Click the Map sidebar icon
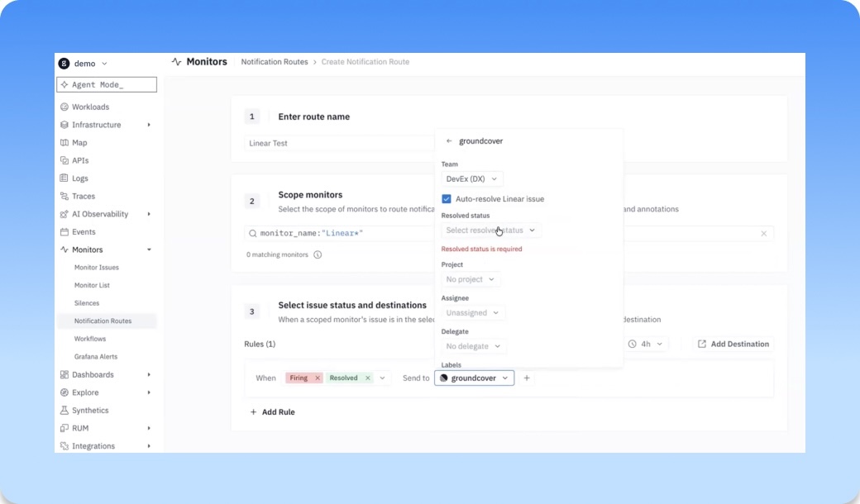 [64, 142]
